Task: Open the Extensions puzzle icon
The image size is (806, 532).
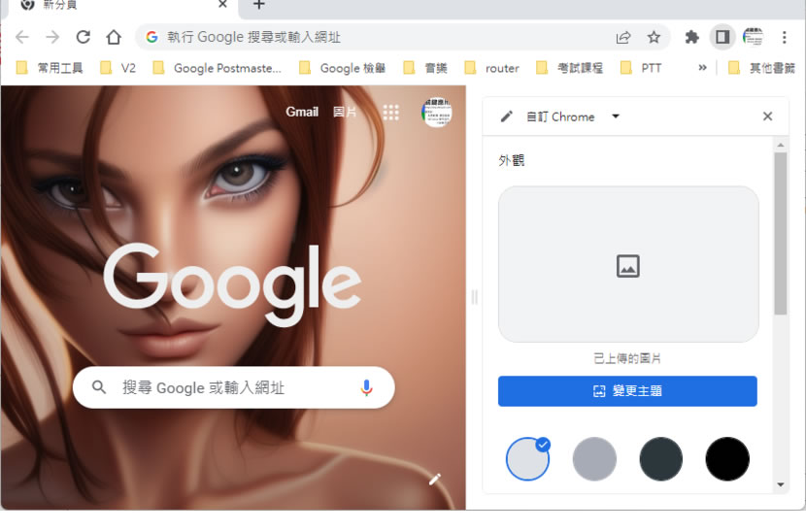Action: 691,37
